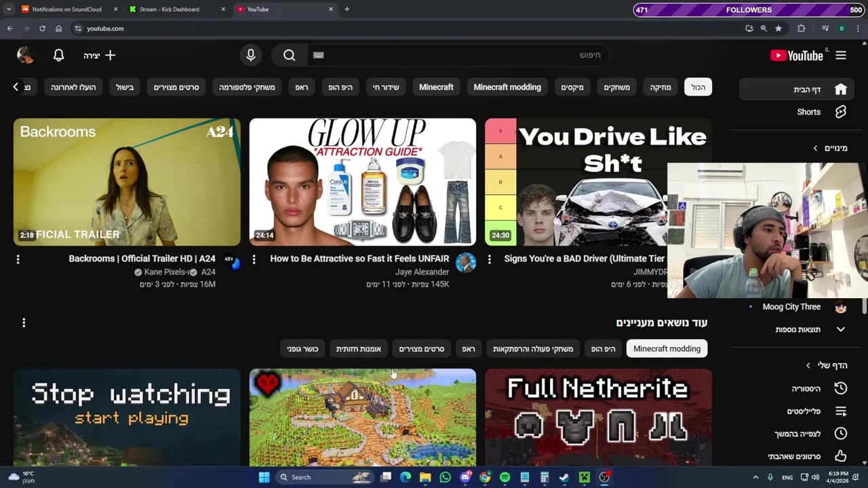Click the install app icon in address bar

pyautogui.click(x=749, y=28)
